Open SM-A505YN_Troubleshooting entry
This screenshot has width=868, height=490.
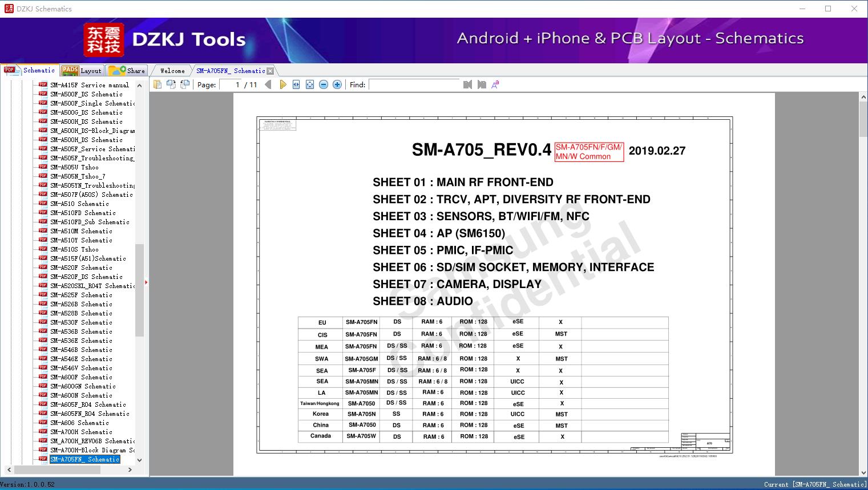click(x=92, y=185)
